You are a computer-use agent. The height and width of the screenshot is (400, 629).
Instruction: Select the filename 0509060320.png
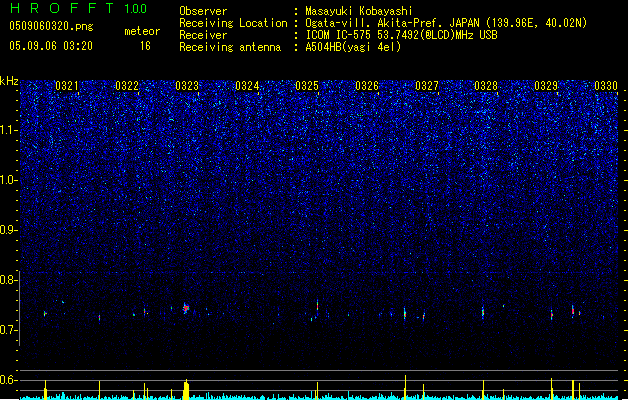pyautogui.click(x=51, y=26)
